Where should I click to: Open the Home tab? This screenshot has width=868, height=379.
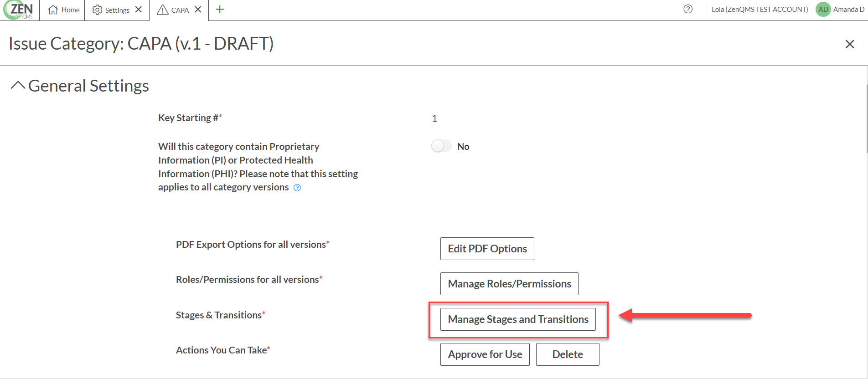(63, 10)
